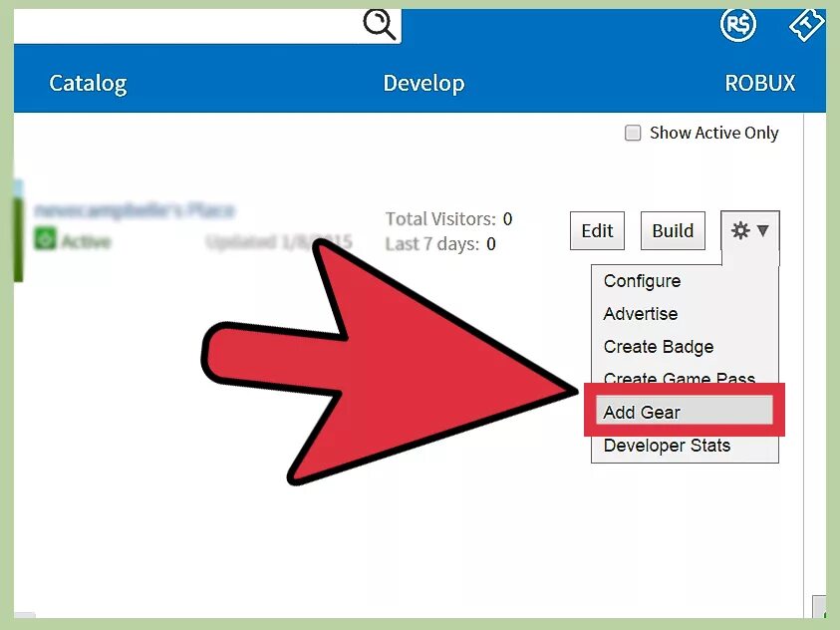Enable Show Active Only checkbox
This screenshot has height=630, width=840.
[633, 133]
